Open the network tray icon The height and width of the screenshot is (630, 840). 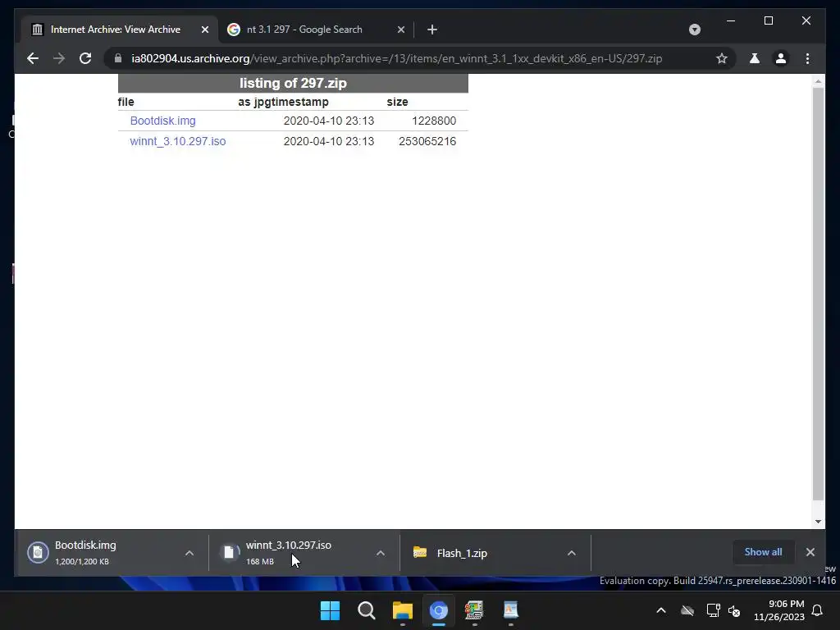[713, 610]
